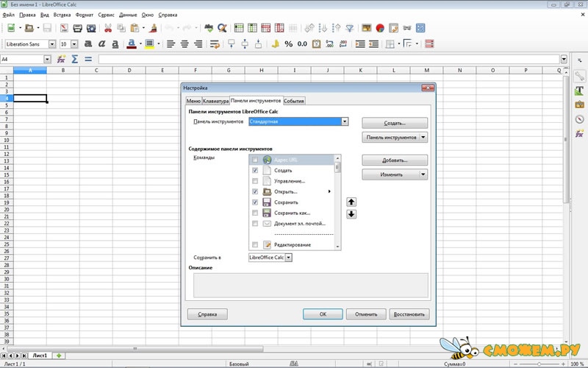The width and height of the screenshot is (588, 368).
Task: Open the font color dropdown arrow
Action: click(140, 44)
